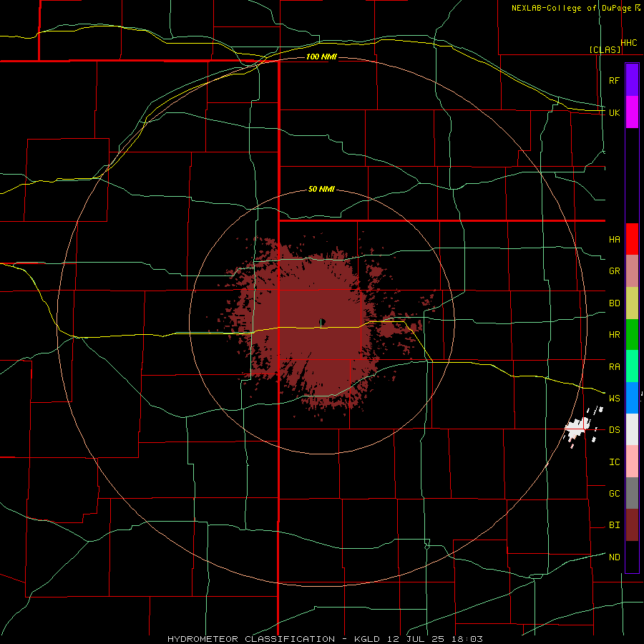The width and height of the screenshot is (644, 644).
Task: Click the IC legend label
Action: pos(614,462)
